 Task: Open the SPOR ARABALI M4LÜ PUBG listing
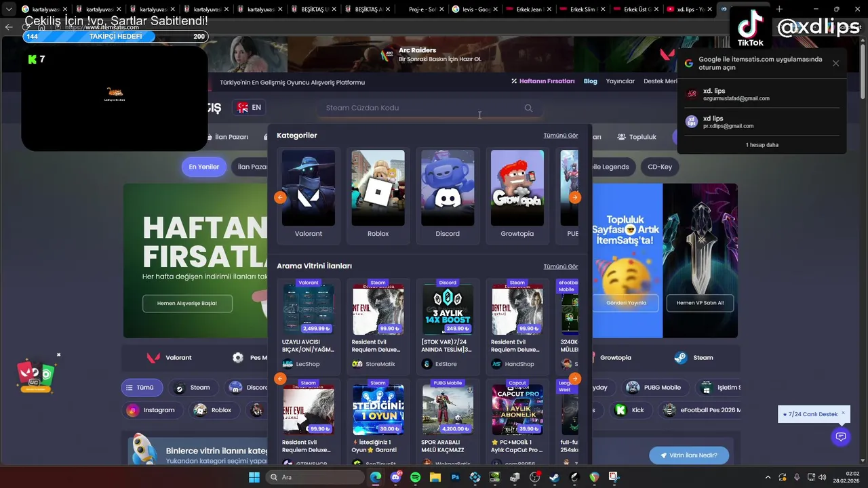click(448, 424)
